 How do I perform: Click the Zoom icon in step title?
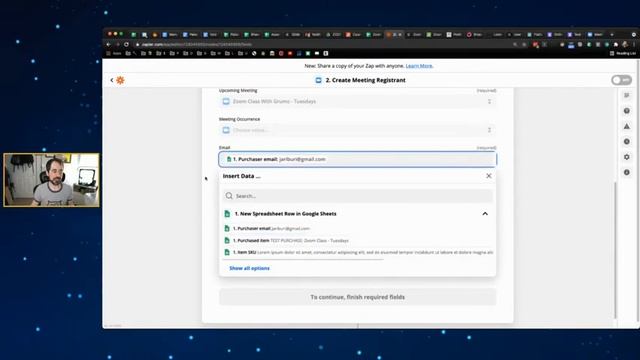tap(319, 80)
